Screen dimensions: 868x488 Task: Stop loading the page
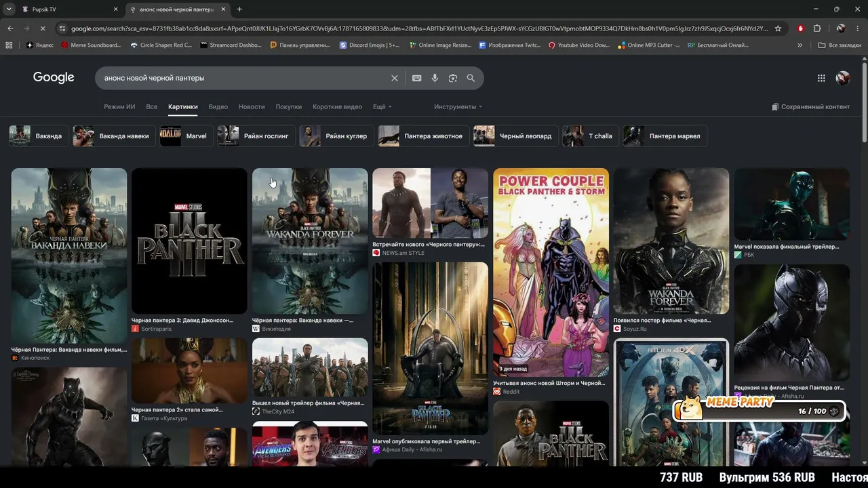[x=43, y=28]
